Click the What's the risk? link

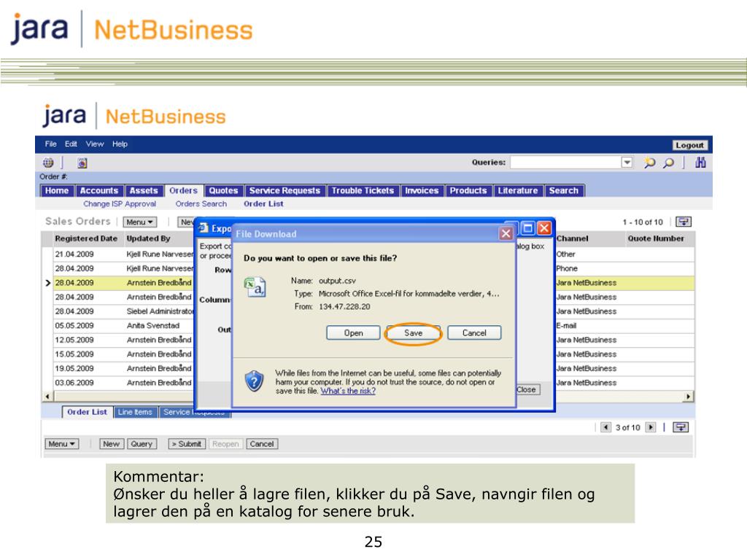pyautogui.click(x=348, y=391)
